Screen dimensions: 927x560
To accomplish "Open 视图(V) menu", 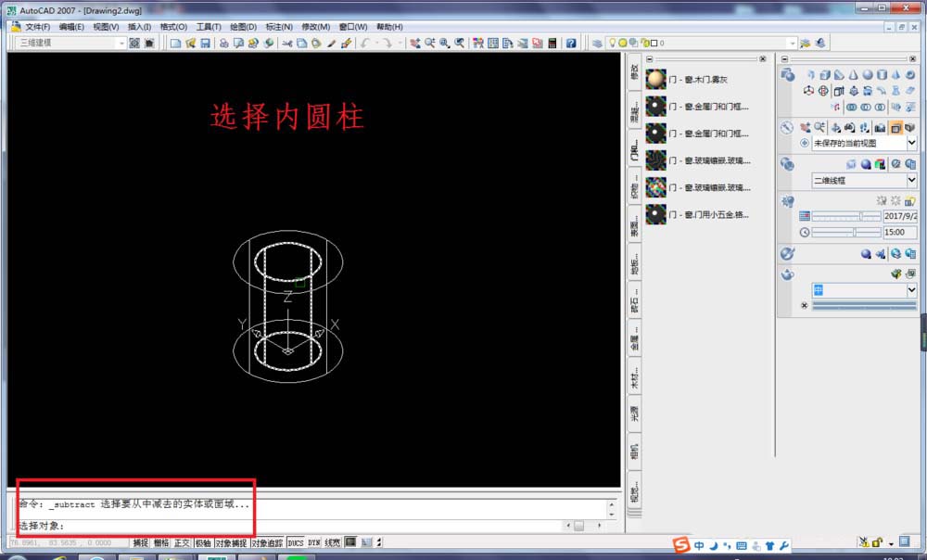I will 106,27.
